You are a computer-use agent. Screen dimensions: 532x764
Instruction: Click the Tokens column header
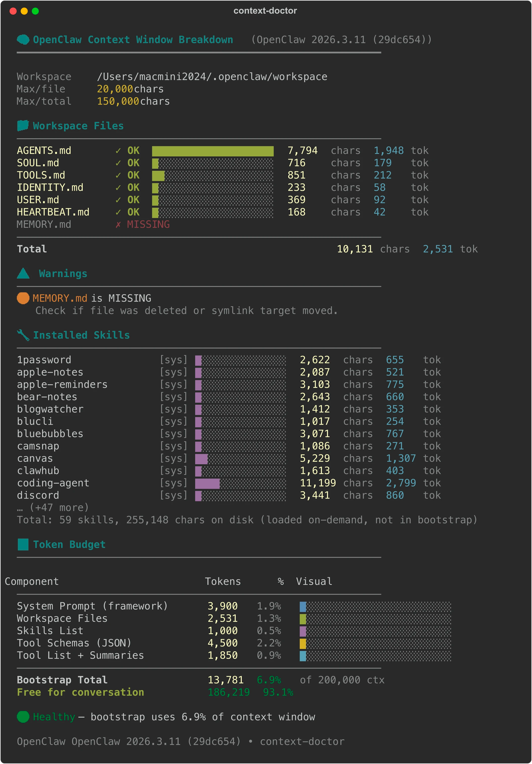click(x=223, y=581)
